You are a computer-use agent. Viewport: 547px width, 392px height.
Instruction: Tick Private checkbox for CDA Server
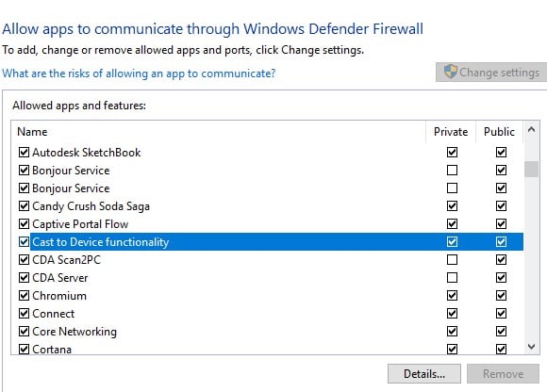pos(452,278)
